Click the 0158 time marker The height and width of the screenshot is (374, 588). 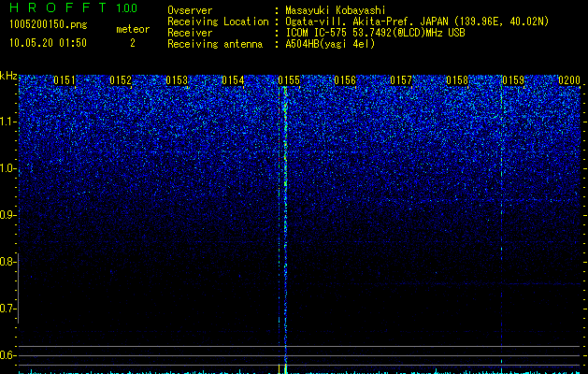pos(457,80)
